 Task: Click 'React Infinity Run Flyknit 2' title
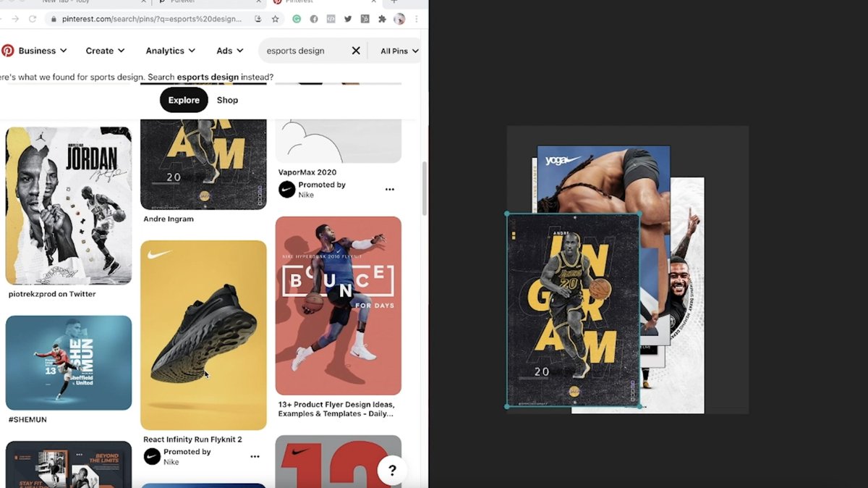tap(192, 439)
